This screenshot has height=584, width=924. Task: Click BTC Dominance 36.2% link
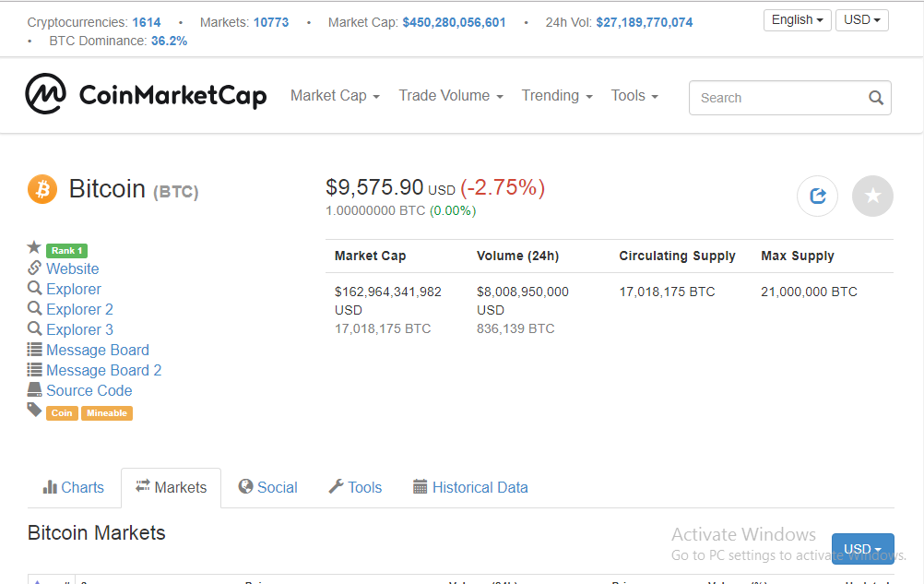pos(169,41)
